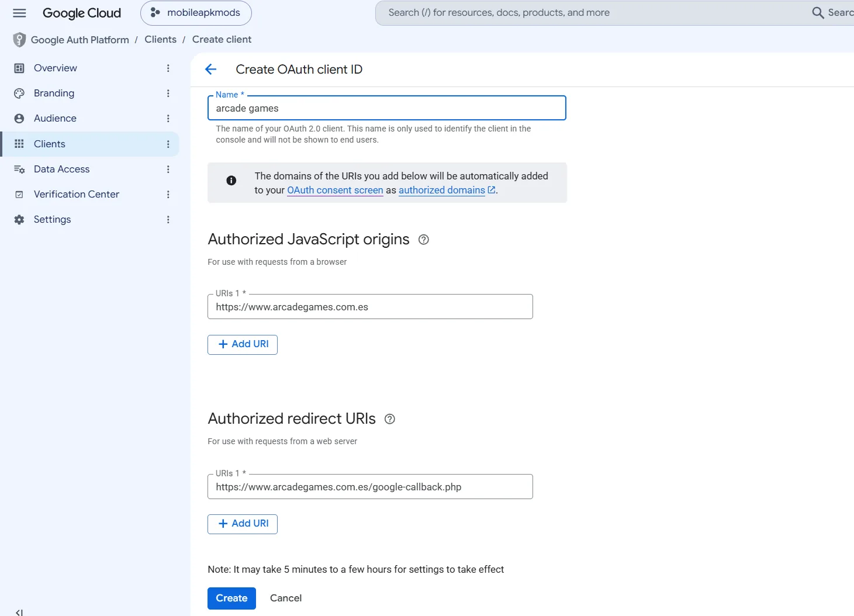Click the Cancel button
854x616 pixels.
[286, 598]
